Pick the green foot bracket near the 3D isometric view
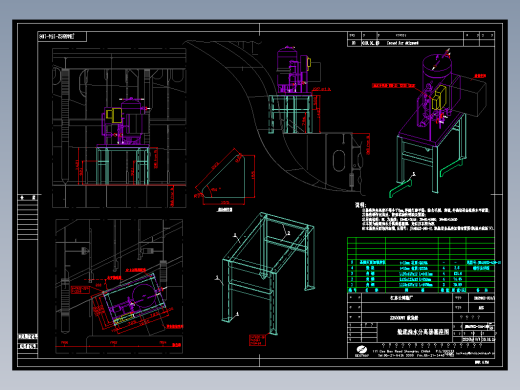Image resolution: width=520 pixels, height=390 pixels. click(401, 188)
